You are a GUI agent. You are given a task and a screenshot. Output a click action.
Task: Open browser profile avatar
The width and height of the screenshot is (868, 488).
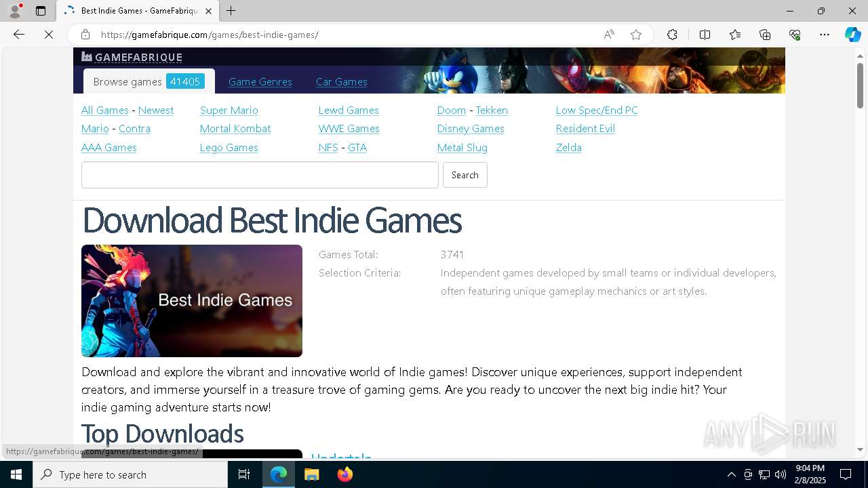click(15, 11)
